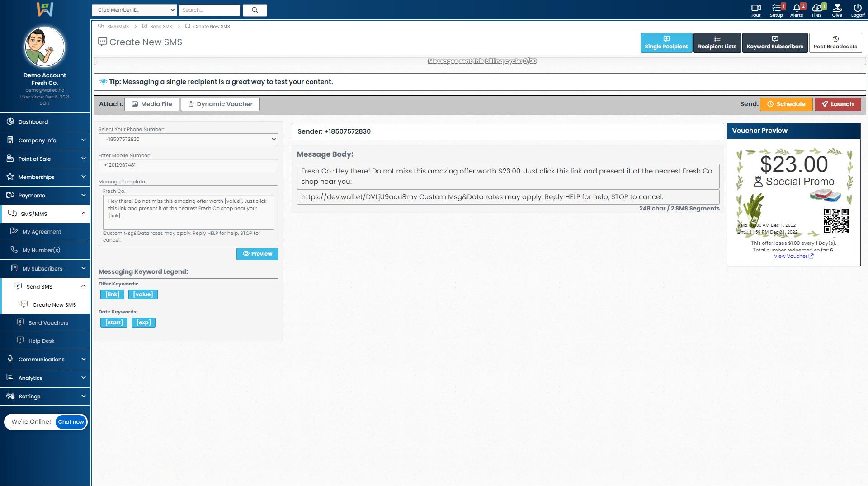868x486 pixels.
Task: Open Past Broadcasts tab
Action: 835,43
